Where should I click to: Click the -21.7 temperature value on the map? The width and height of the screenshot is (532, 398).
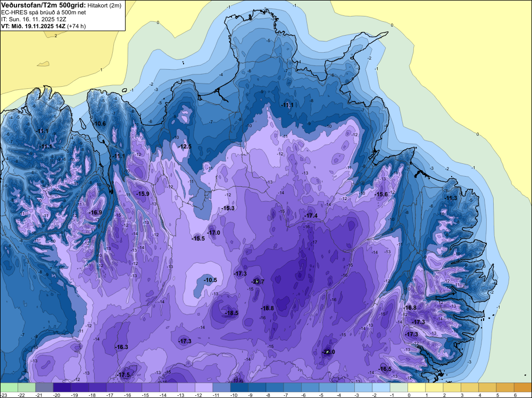[257, 281]
